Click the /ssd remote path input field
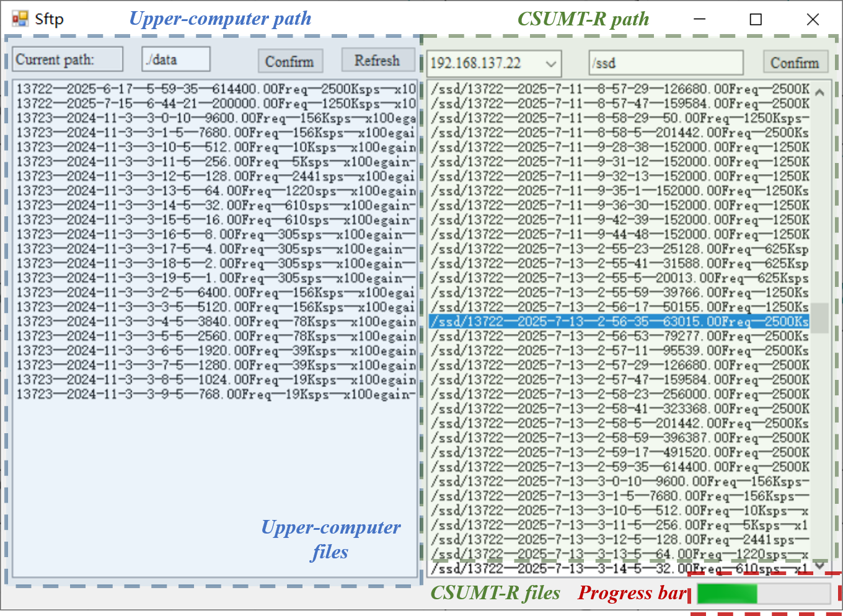 (665, 63)
